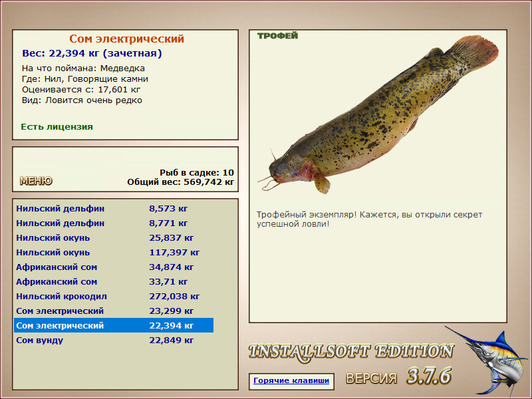Select Нильский окунь 25,837 кг entry
532x399 pixels.
point(114,238)
